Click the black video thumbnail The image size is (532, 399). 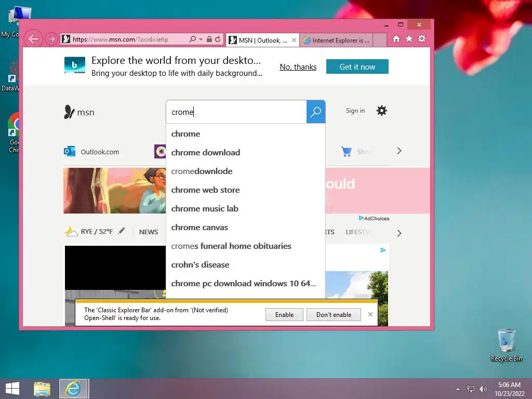point(115,268)
